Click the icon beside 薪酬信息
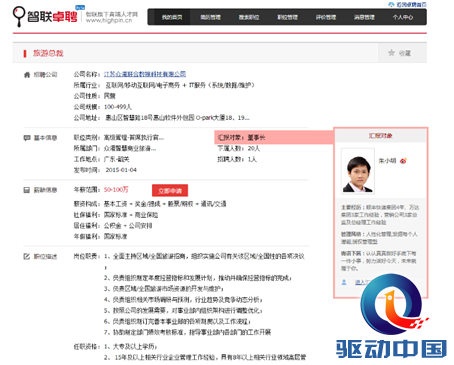The width and height of the screenshot is (454, 365). tap(27, 190)
